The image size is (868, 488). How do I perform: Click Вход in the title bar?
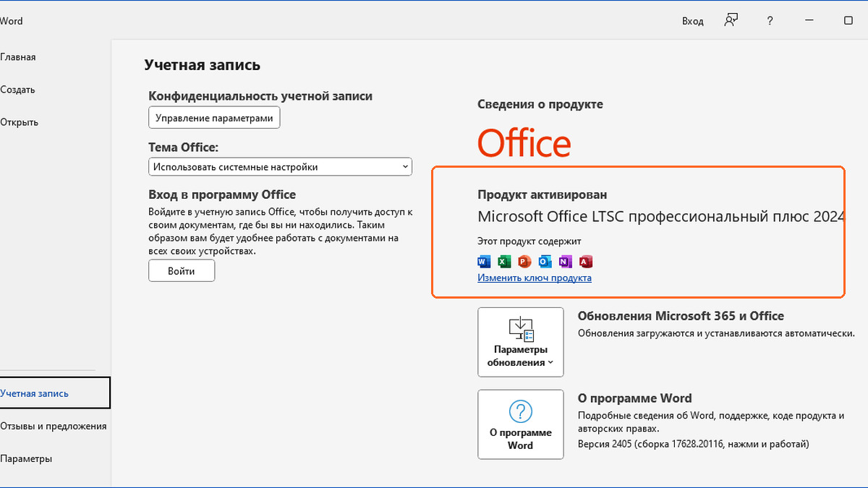coord(693,21)
